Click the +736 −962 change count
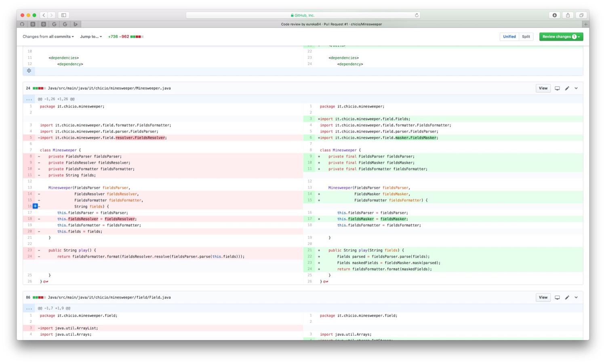Viewport: 606px width, 364px height. coord(118,37)
